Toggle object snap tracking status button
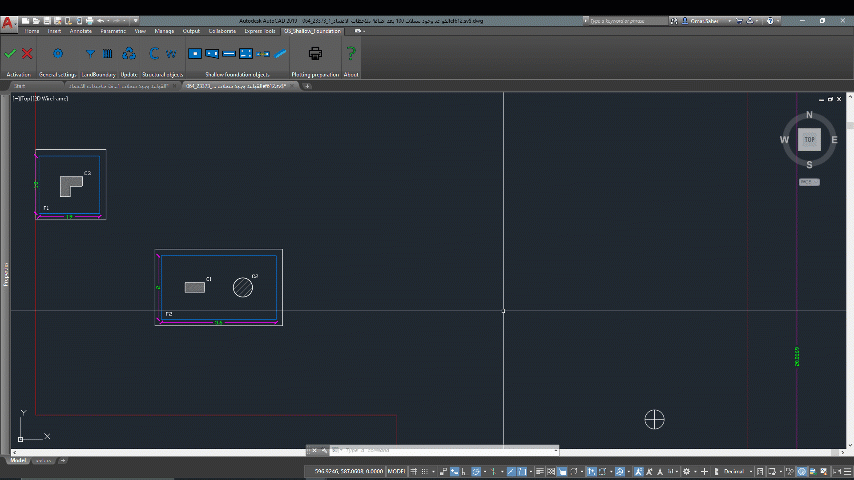Screen dimensions: 854x480 coord(510,471)
